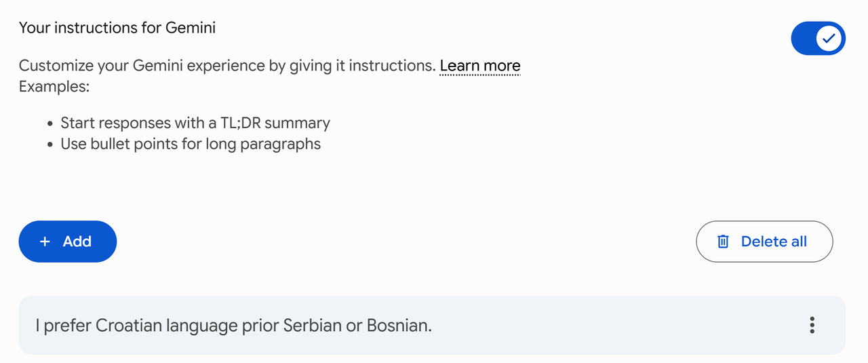Viewport: 868px width, 363px height.
Task: Show more options for the saved instruction
Action: coord(812,325)
